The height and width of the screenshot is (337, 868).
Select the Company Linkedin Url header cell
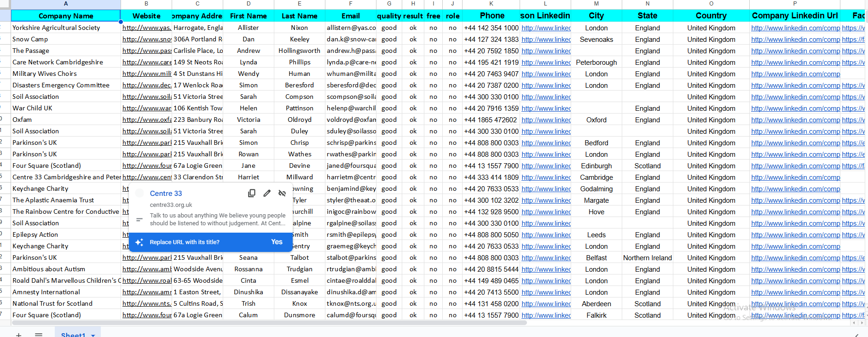(x=795, y=16)
